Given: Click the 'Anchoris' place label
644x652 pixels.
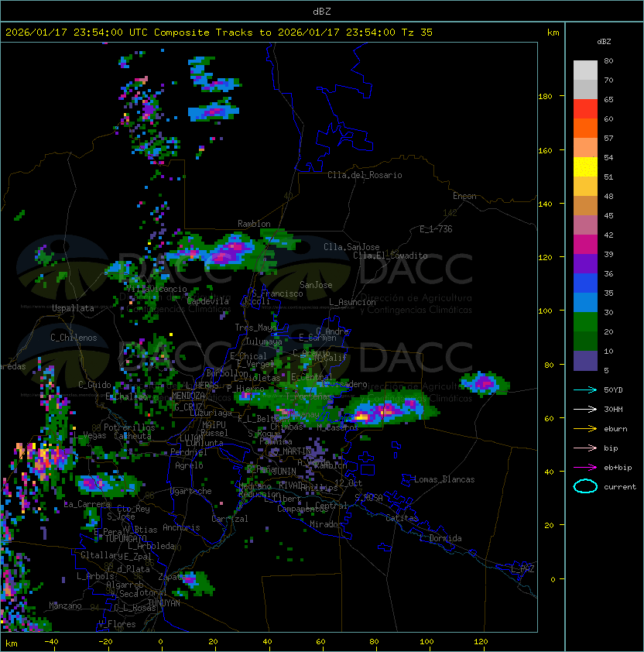Looking at the screenshot, I should coord(181,527).
